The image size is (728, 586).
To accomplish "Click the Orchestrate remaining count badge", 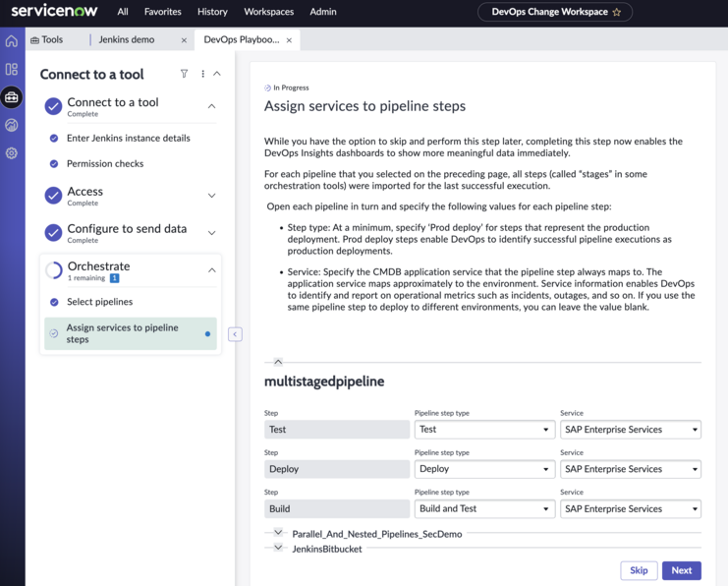I will pyautogui.click(x=114, y=278).
